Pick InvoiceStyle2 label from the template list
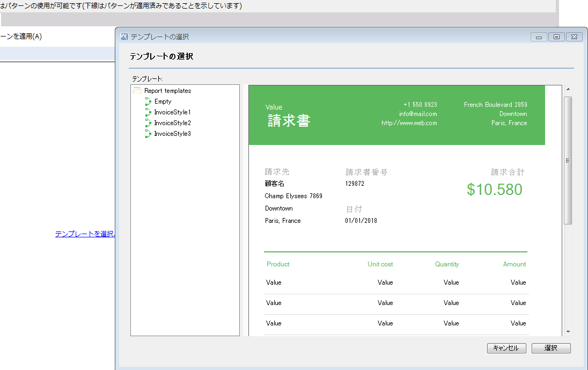This screenshot has height=370, width=588. click(x=172, y=123)
